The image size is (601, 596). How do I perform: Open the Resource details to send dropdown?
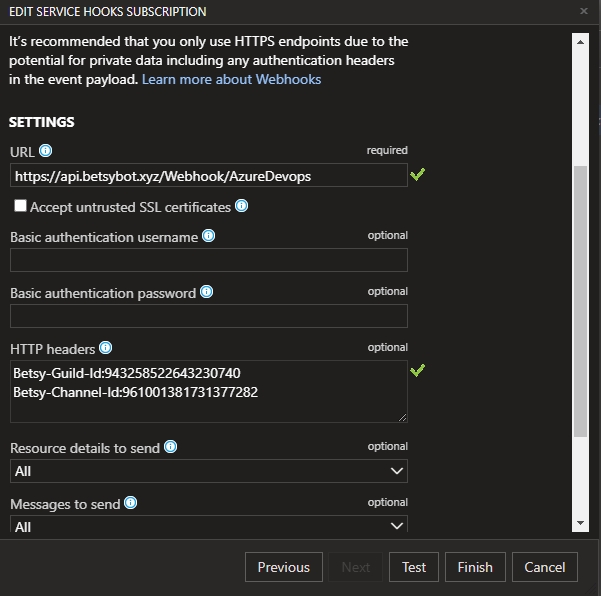click(x=209, y=471)
